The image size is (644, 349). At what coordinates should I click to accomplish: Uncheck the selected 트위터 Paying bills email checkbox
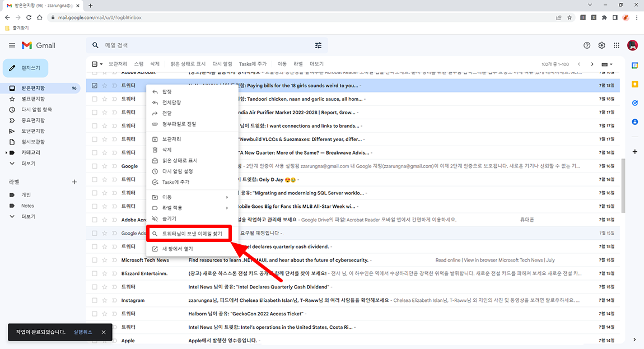[95, 86]
